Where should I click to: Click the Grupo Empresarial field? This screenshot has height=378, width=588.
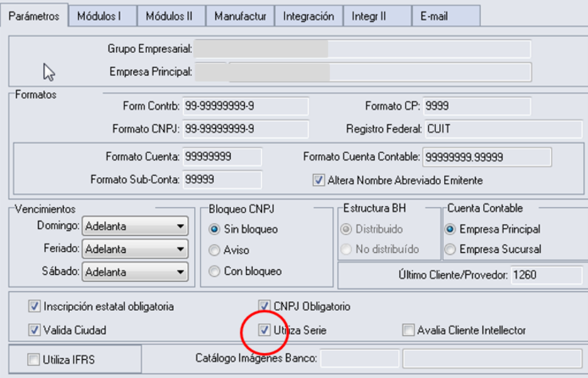click(362, 49)
